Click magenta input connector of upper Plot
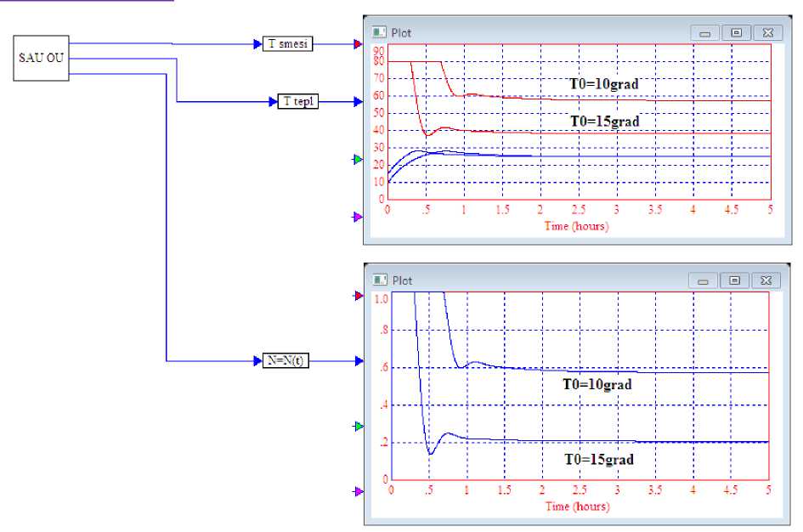Screen dimensions: 803x532 pos(358,217)
